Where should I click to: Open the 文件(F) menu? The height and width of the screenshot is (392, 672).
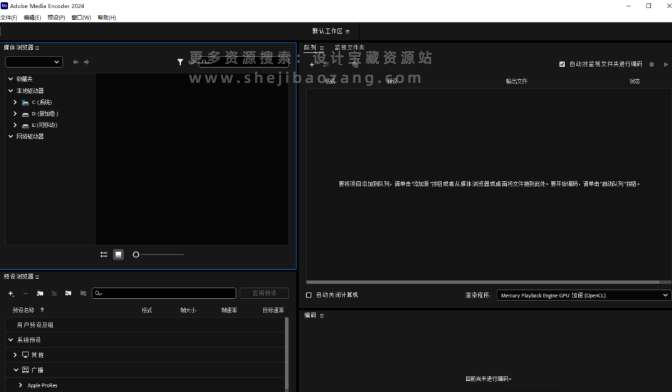pyautogui.click(x=9, y=18)
